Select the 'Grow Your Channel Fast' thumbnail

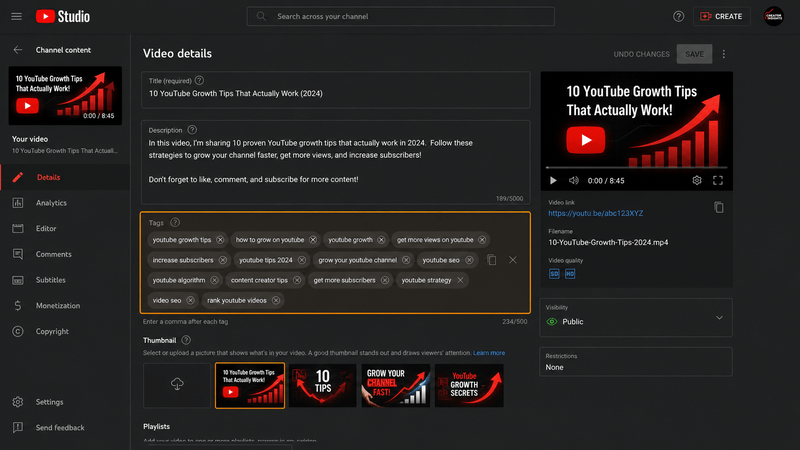pos(395,385)
